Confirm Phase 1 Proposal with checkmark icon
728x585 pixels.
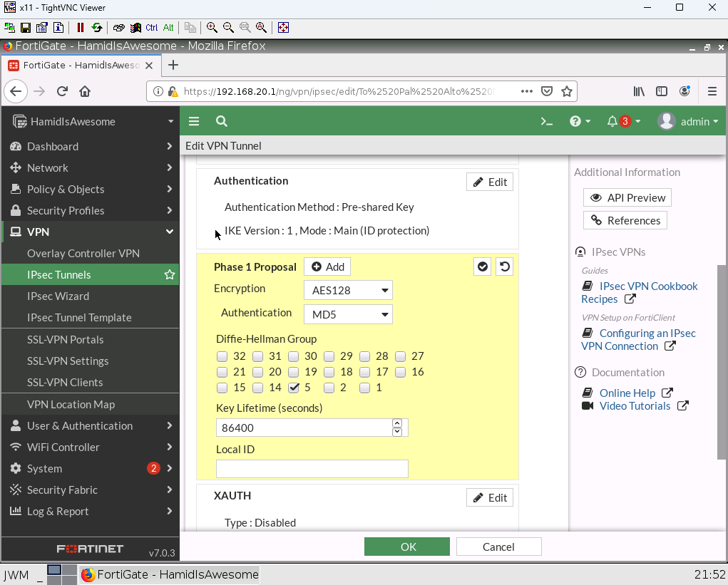click(483, 266)
